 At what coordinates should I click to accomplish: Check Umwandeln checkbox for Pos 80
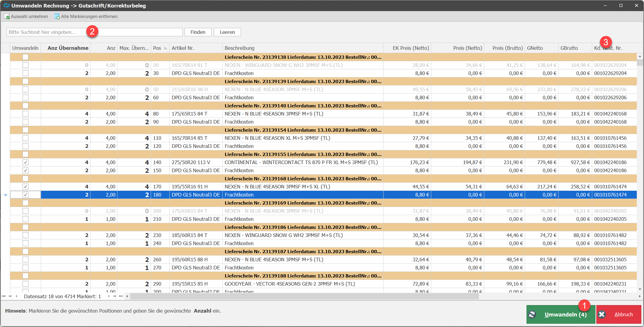25,114
